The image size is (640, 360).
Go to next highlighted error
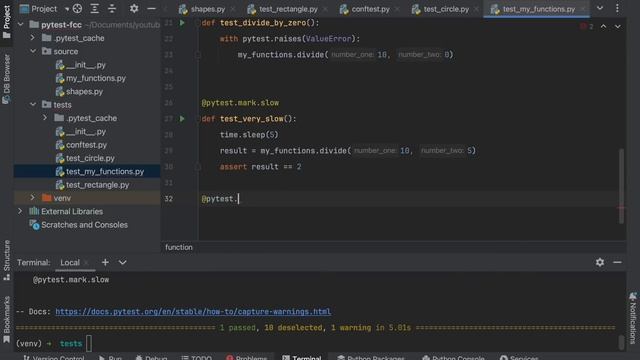tap(618, 27)
